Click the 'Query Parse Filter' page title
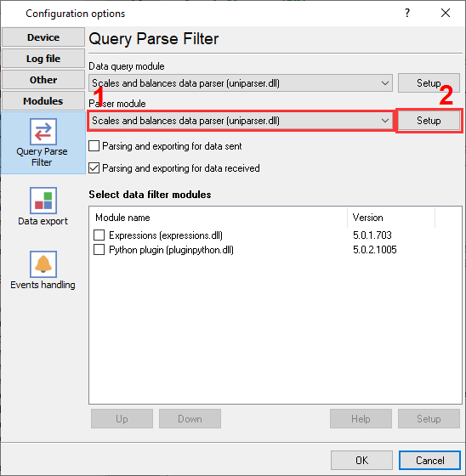Image resolution: width=466 pixels, height=476 pixels. pyautogui.click(x=153, y=39)
